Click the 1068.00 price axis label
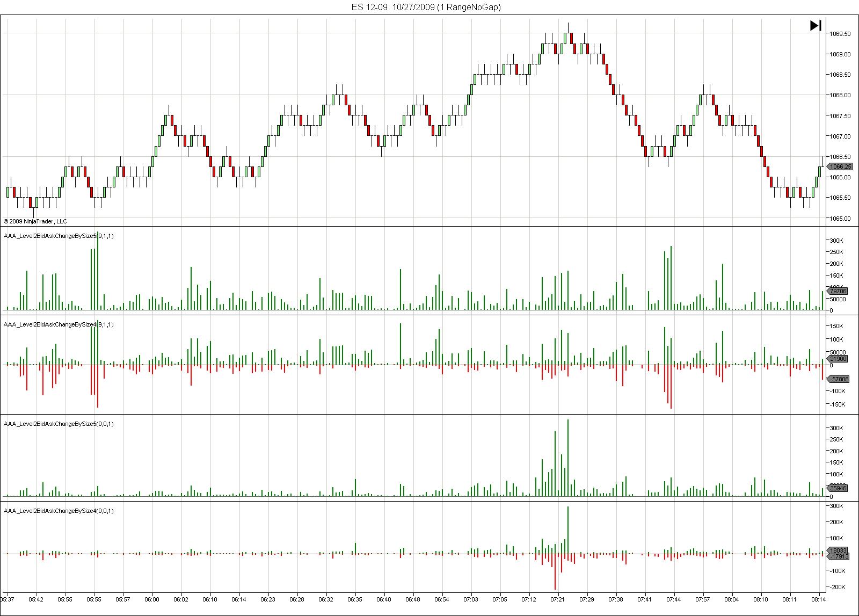The width and height of the screenshot is (859, 616). [x=840, y=96]
